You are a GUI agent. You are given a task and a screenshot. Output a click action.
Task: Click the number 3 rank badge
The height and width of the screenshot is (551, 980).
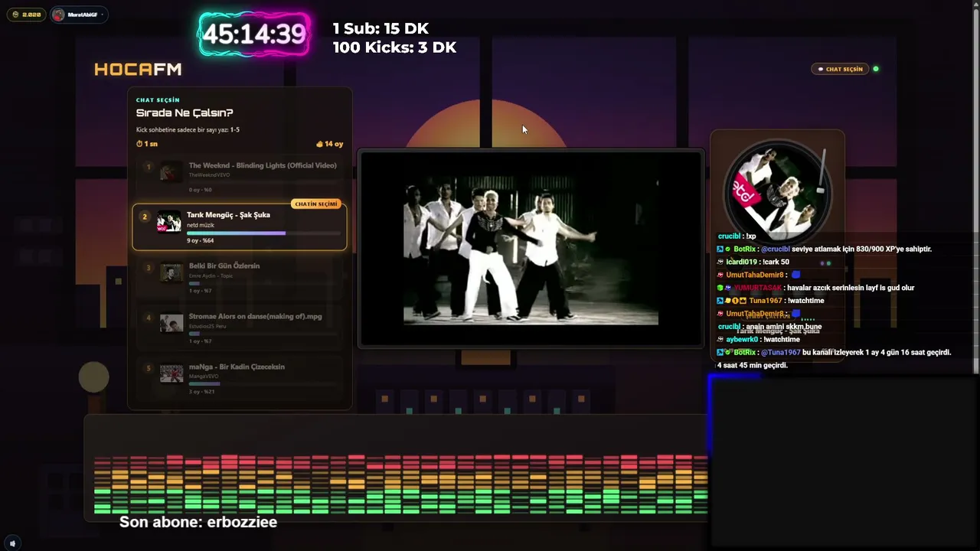coord(149,267)
